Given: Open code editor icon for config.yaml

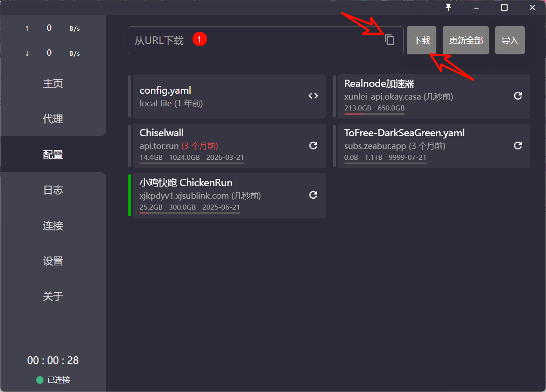Looking at the screenshot, I should [313, 96].
